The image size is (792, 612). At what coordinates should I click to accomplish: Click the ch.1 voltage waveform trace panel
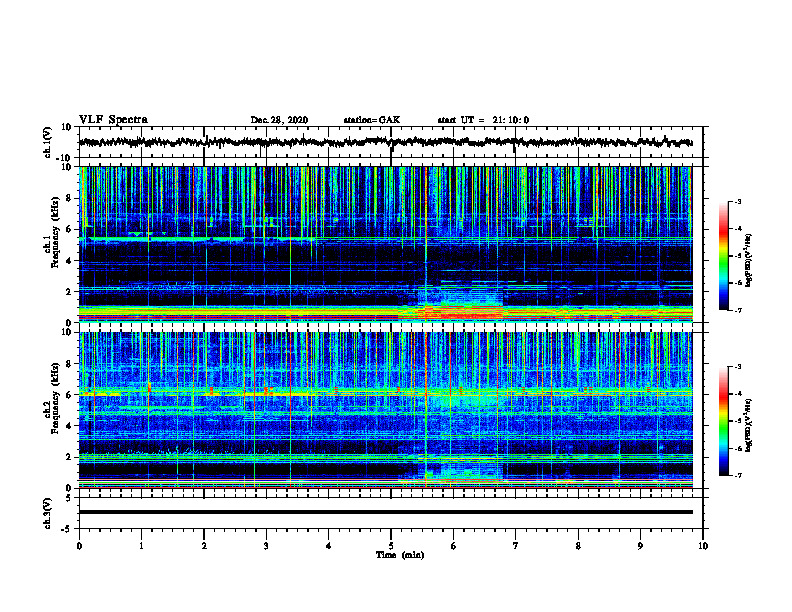[391, 142]
